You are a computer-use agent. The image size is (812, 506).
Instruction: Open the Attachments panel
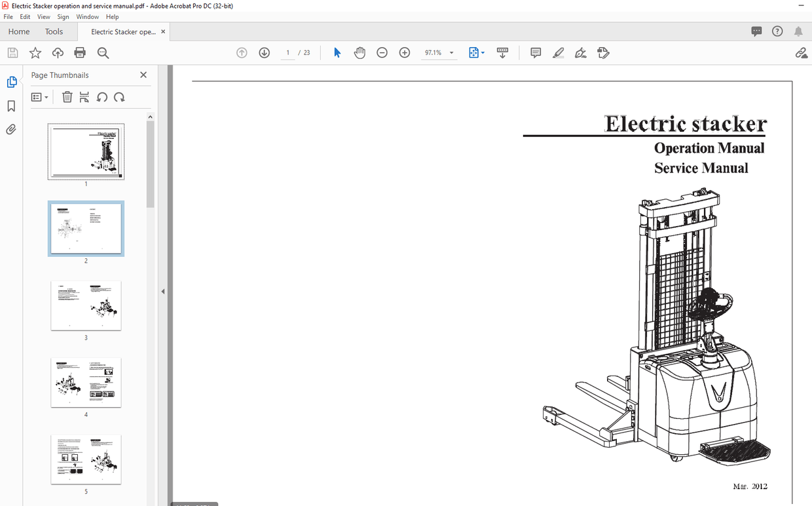click(11, 129)
